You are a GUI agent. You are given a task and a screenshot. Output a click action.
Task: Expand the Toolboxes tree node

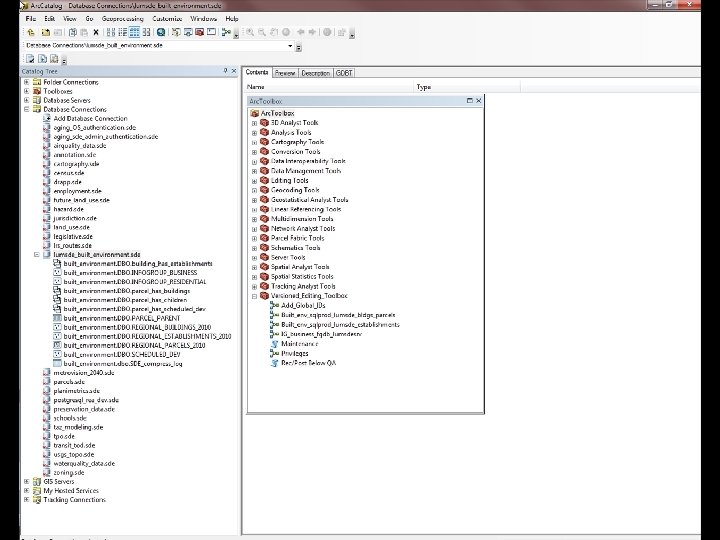pos(27,91)
